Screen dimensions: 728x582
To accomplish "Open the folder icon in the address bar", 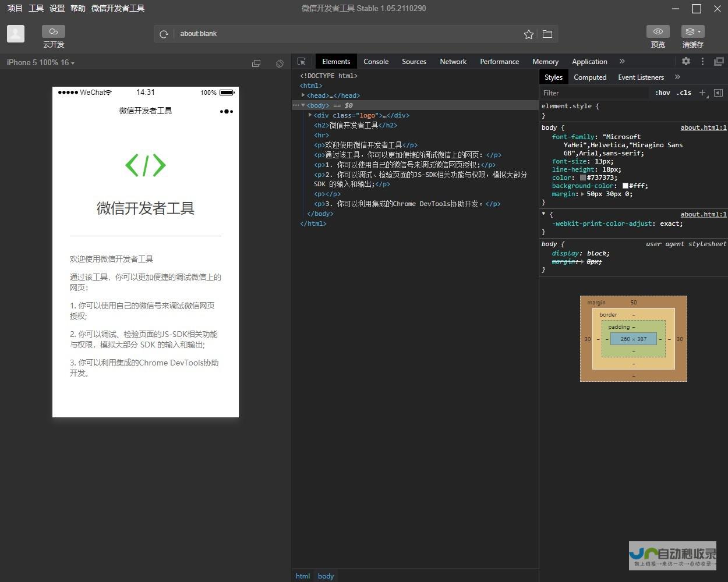I will click(547, 34).
